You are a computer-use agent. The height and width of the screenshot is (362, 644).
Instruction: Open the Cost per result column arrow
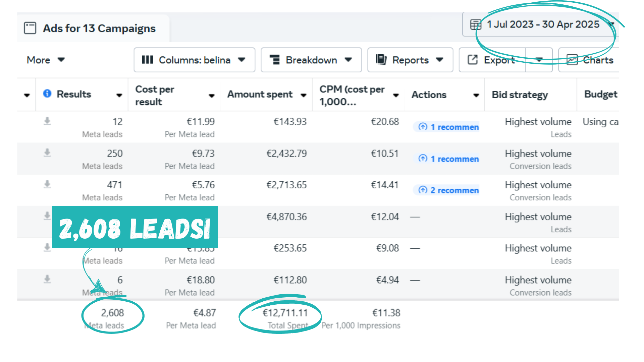point(212,96)
